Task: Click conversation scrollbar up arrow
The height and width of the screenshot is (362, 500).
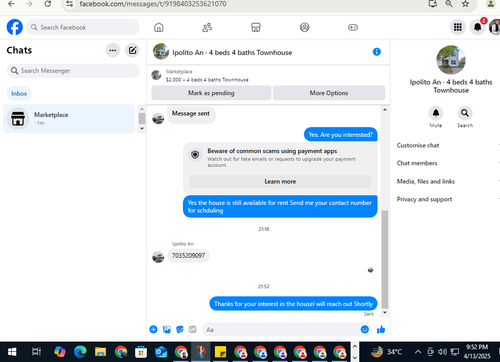Action: click(x=385, y=109)
